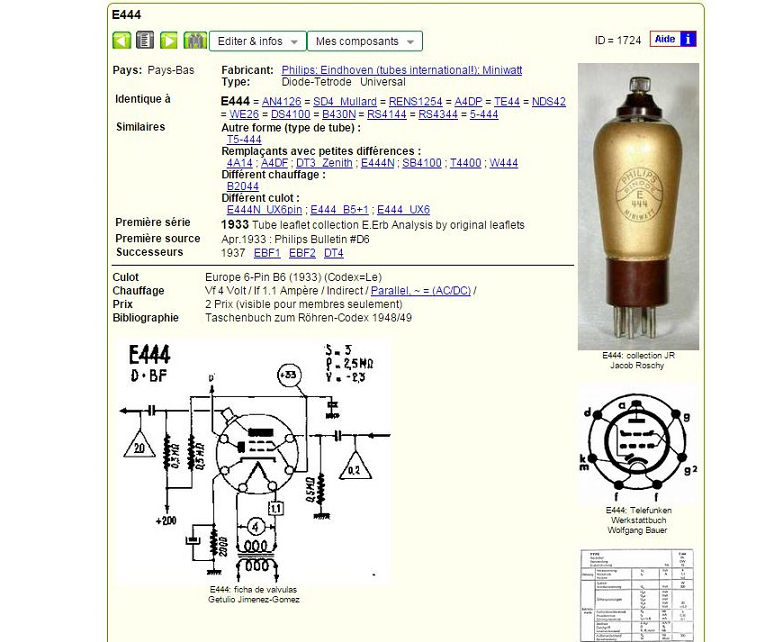This screenshot has width=758, height=642.
Task: Open the AN4126 identical tube link
Action: coord(281,102)
